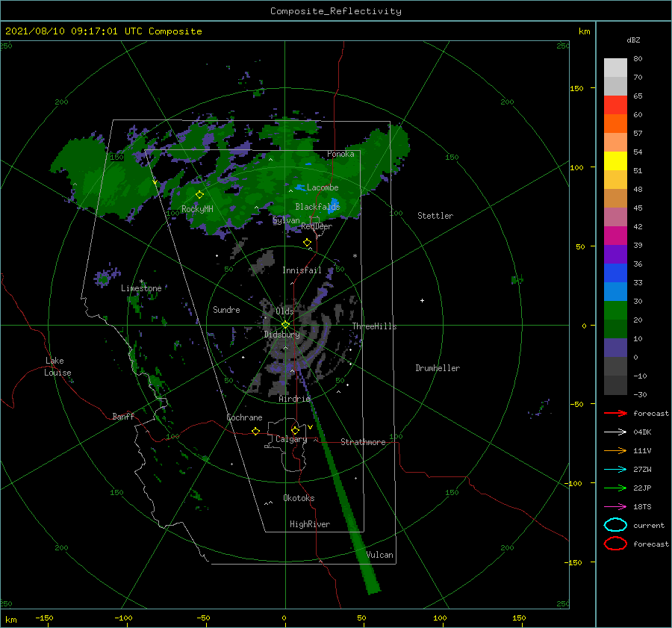This screenshot has height=628, width=672.
Task: Click the HighRiver label
Action: (310, 524)
